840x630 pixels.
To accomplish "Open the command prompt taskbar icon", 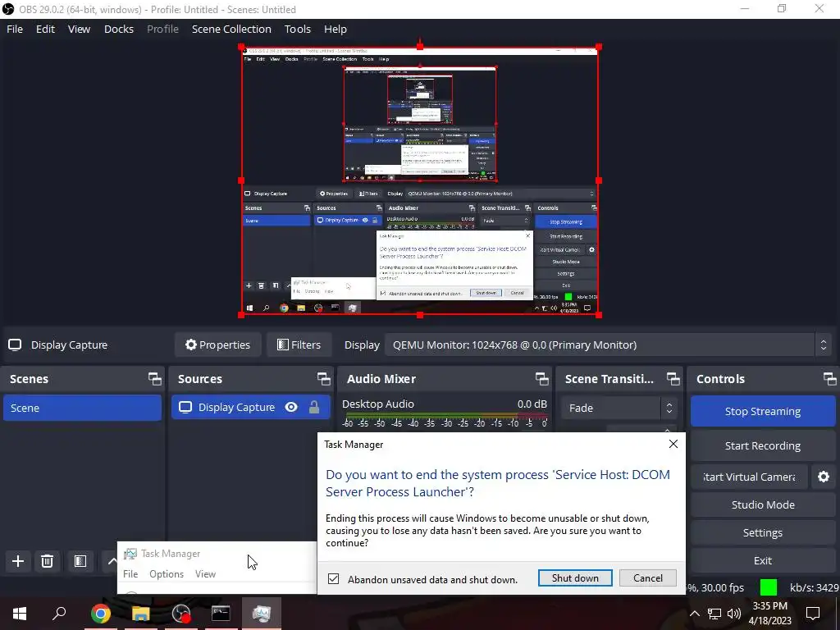I will pos(221,614).
